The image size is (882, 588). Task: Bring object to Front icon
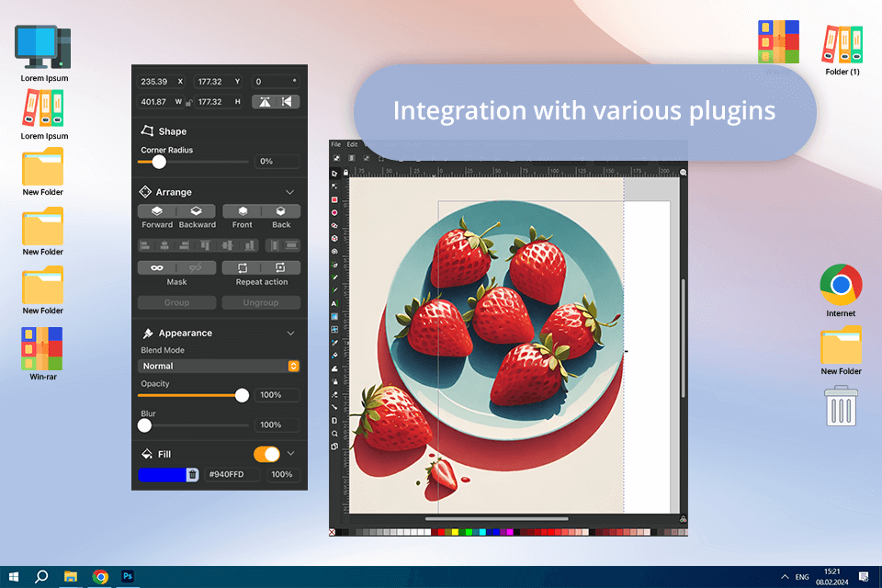(x=243, y=211)
